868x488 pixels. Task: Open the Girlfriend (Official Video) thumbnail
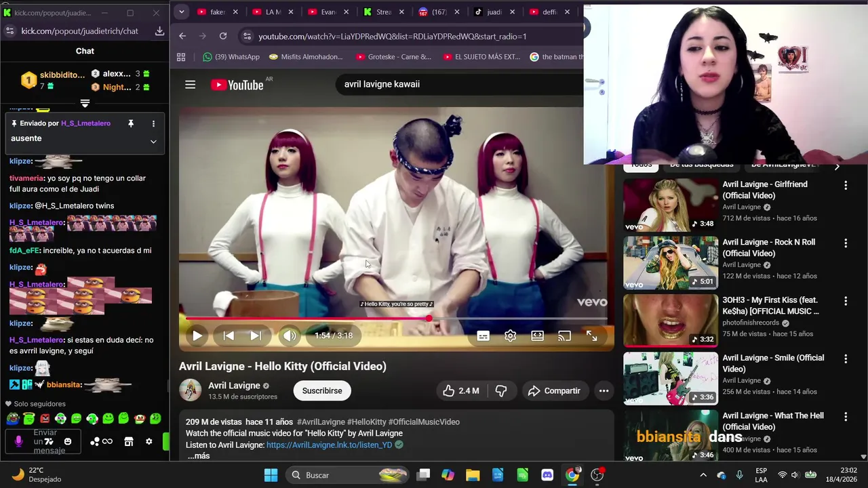click(671, 205)
